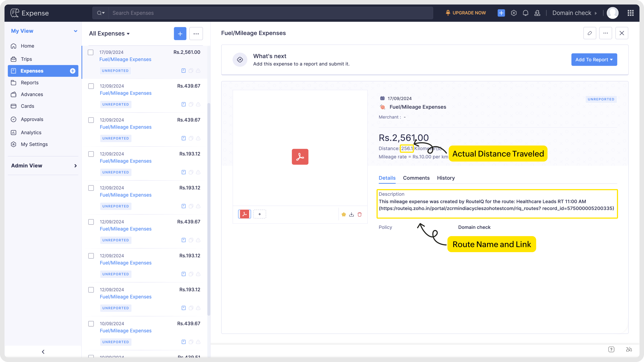Download the attached receipt
Viewport: 644px width, 362px height.
point(351,214)
